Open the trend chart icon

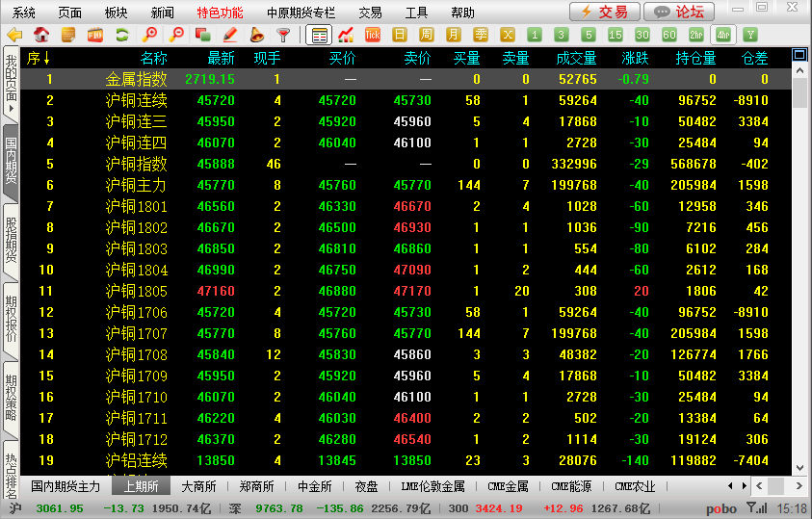pos(346,36)
